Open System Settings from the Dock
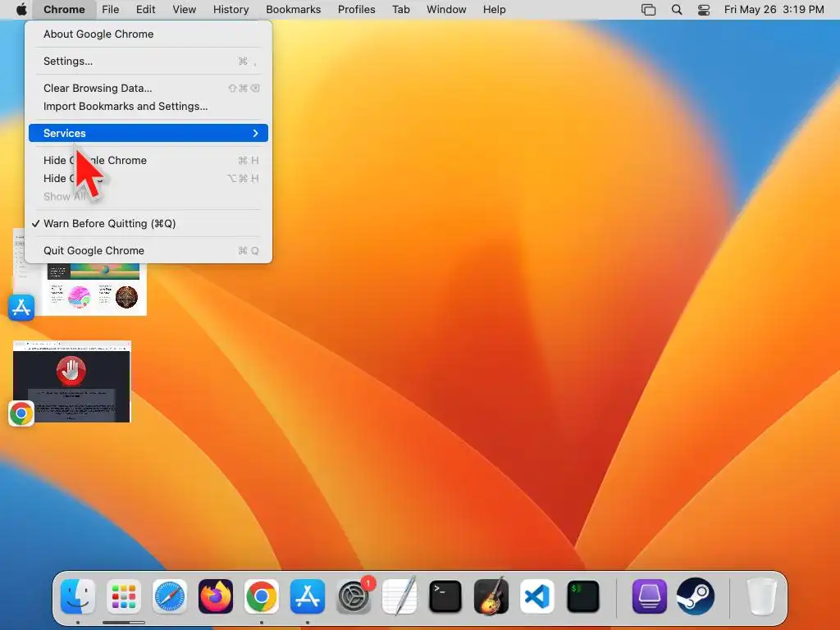Screen dimensions: 840x630 click(354, 596)
